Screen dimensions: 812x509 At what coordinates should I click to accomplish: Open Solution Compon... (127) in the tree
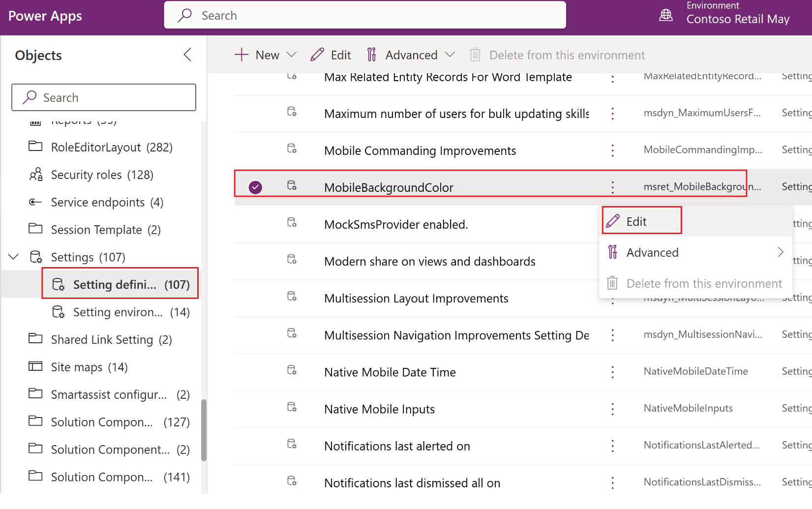pyautogui.click(x=109, y=422)
